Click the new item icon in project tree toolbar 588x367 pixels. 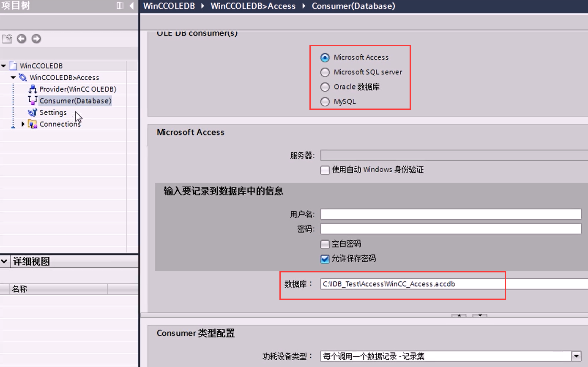(x=7, y=39)
